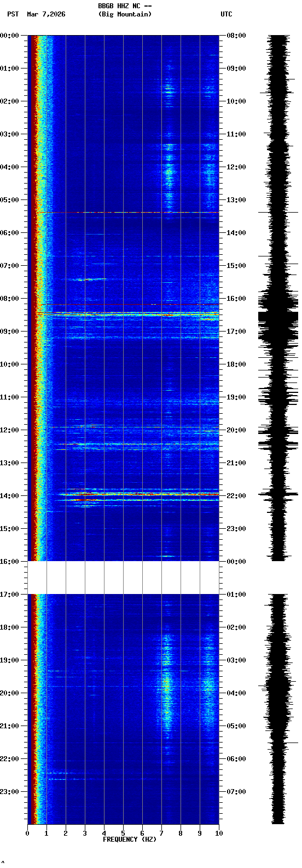Click the 17:00 UTC label on right axis
Viewport: 302px width, 868px height.
pyautogui.click(x=236, y=332)
